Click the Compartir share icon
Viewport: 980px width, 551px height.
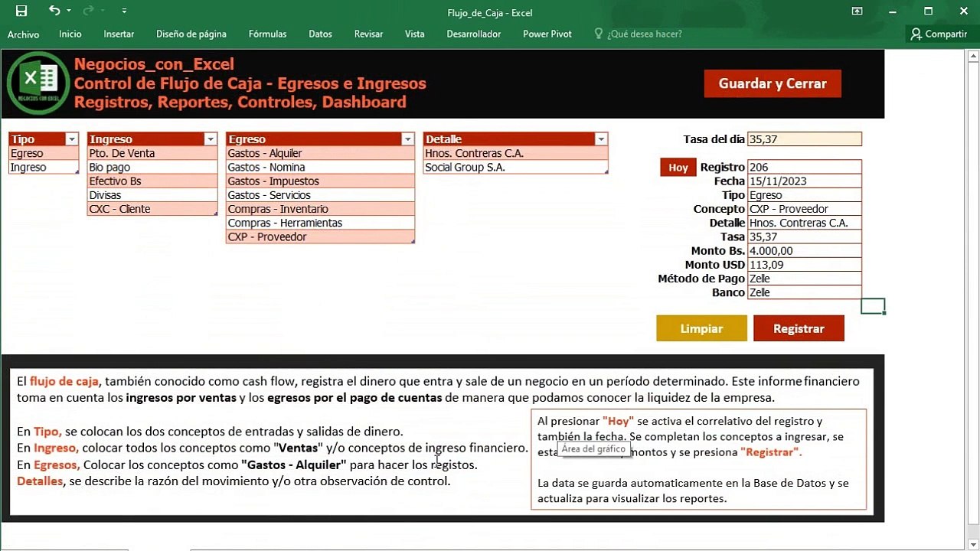click(x=939, y=34)
